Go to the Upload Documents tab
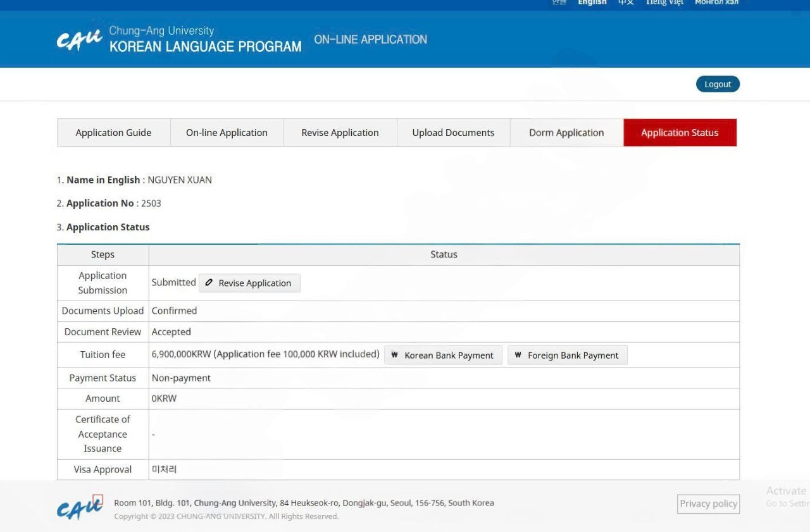 [453, 133]
